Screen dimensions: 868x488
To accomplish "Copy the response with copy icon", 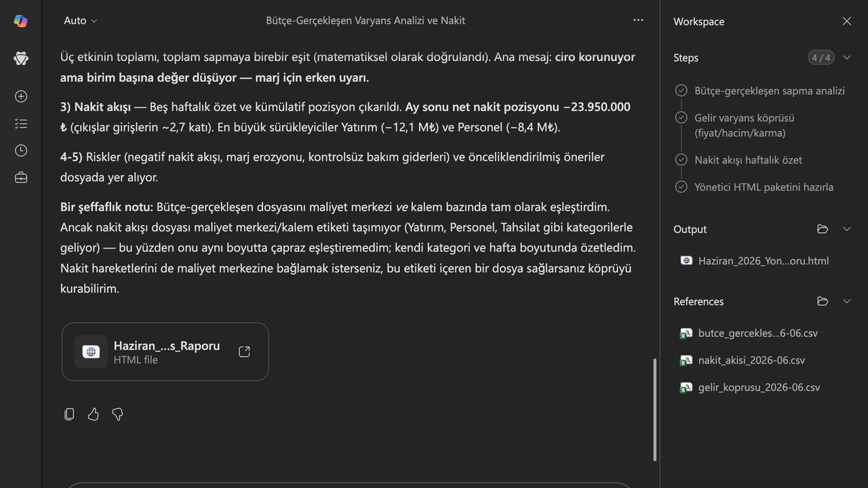I will click(x=69, y=414).
